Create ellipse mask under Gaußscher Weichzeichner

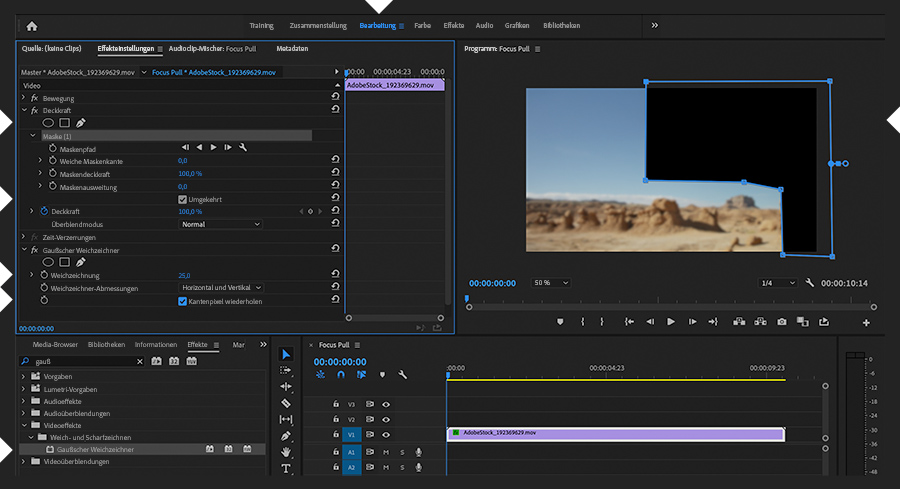tap(47, 262)
